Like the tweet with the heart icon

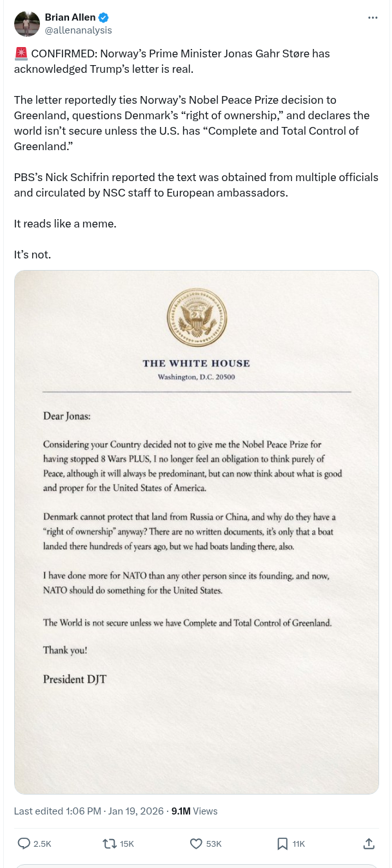click(x=196, y=843)
